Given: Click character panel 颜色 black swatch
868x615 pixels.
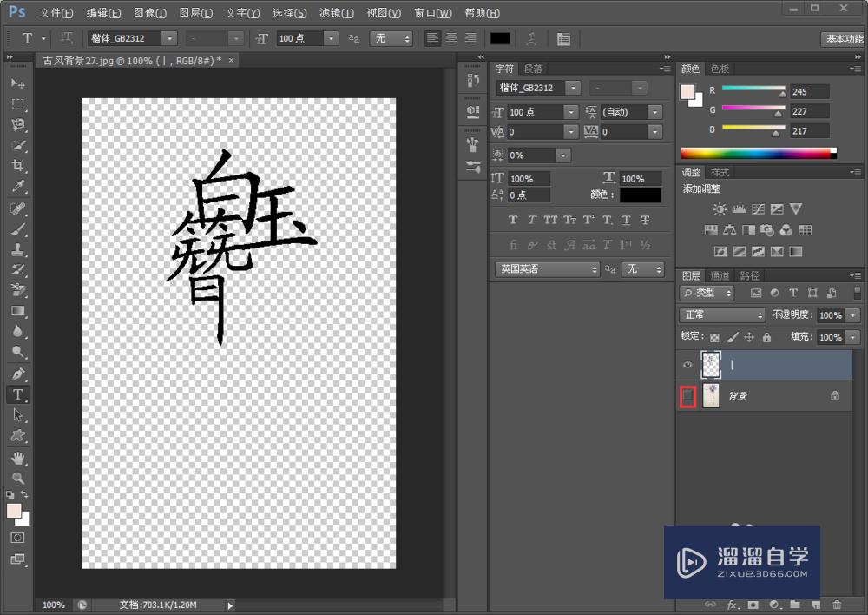Looking at the screenshot, I should (641, 195).
